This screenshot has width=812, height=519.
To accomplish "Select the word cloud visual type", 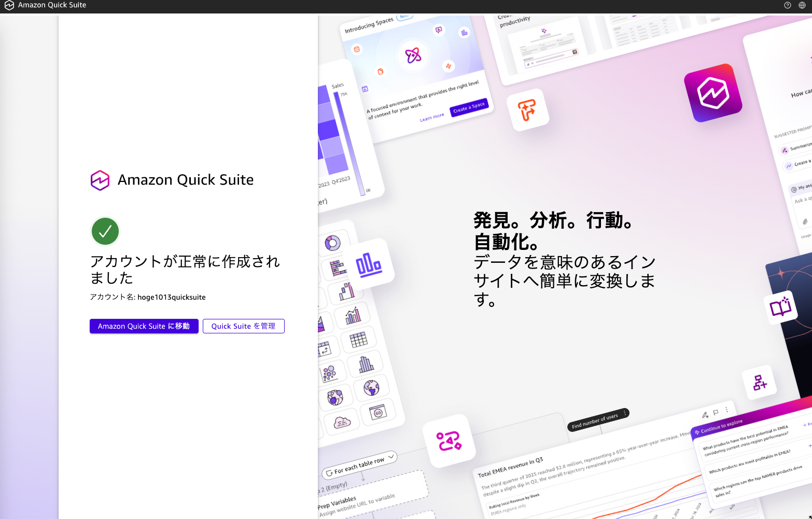I will (x=342, y=423).
